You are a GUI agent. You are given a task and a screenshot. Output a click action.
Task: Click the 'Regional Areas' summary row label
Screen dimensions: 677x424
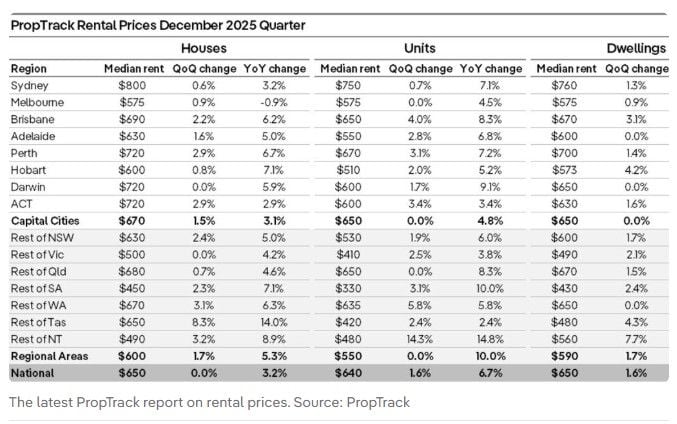[x=49, y=356]
